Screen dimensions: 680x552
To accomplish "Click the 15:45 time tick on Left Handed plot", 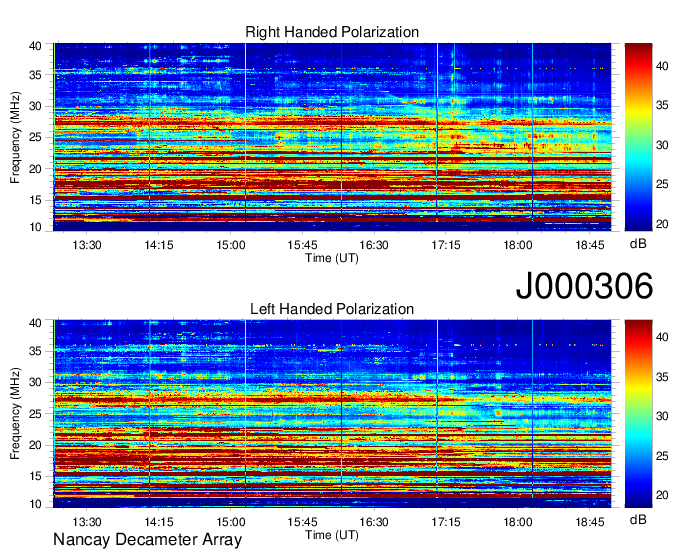I will (x=302, y=522).
